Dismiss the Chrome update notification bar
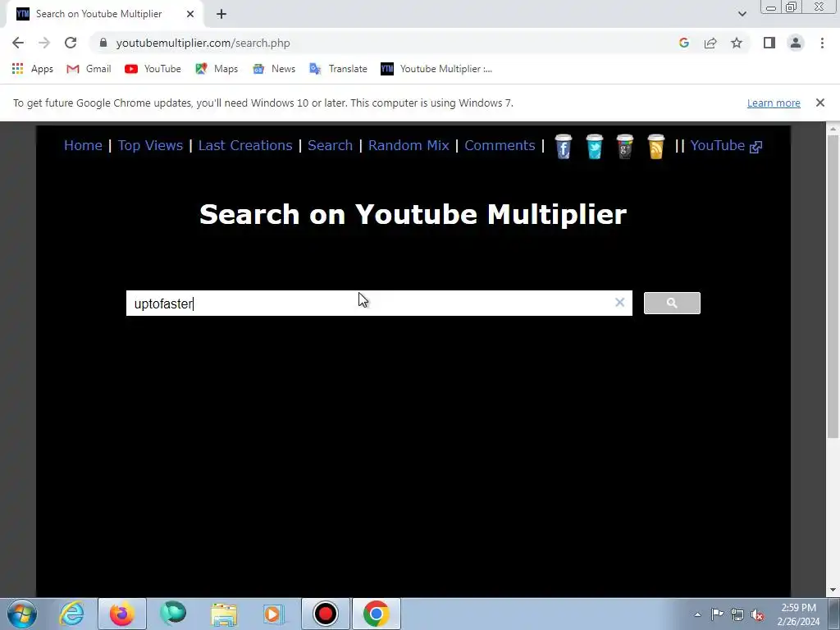Image resolution: width=840 pixels, height=630 pixels. (819, 103)
